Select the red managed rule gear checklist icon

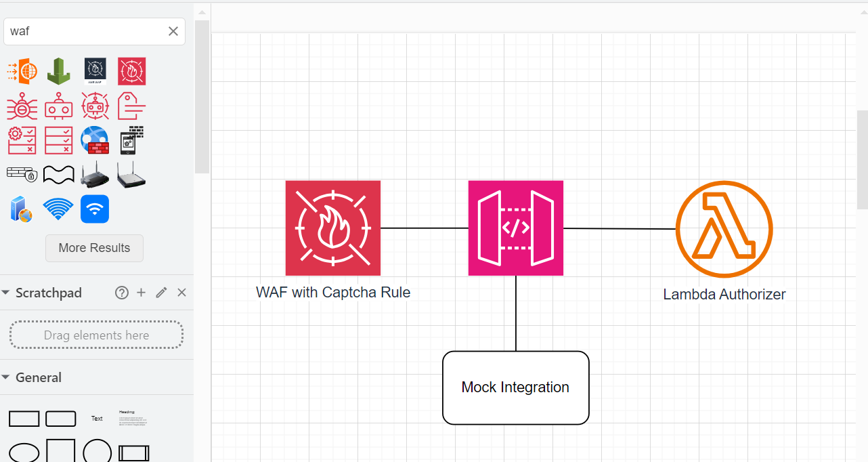click(x=22, y=140)
